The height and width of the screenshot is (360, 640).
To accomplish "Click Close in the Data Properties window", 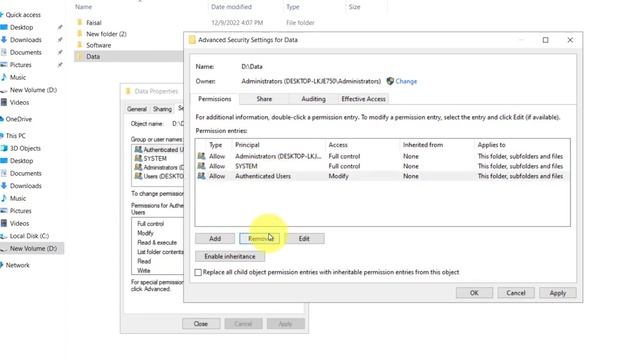I will (x=201, y=324).
